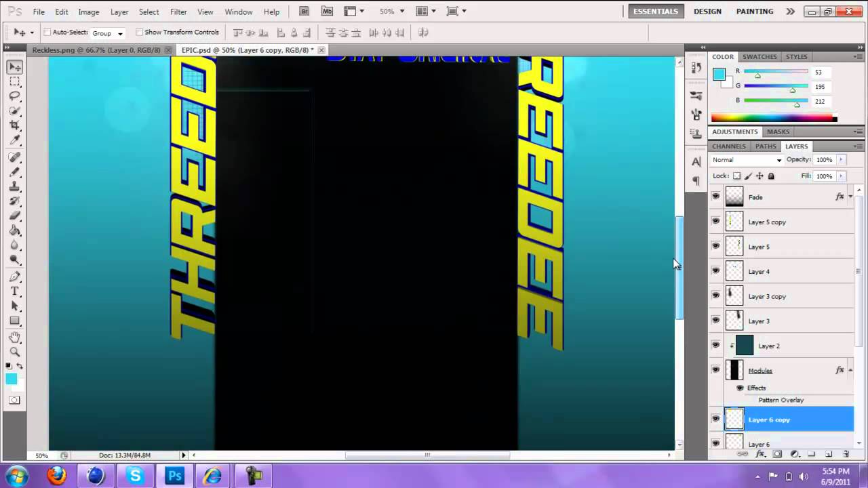Hide the Fade layer using its eye icon
The width and height of the screenshot is (868, 488).
click(715, 197)
